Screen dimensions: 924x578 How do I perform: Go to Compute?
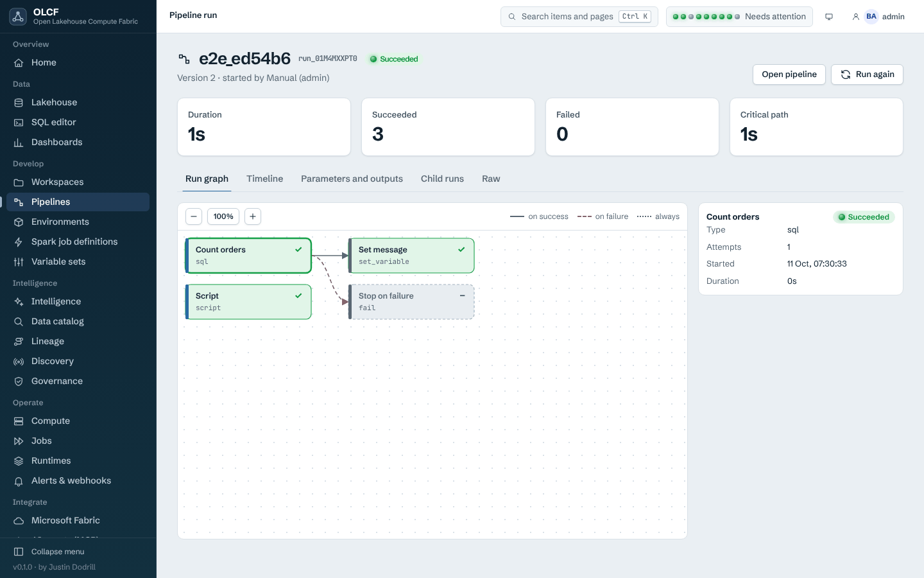pos(78,421)
